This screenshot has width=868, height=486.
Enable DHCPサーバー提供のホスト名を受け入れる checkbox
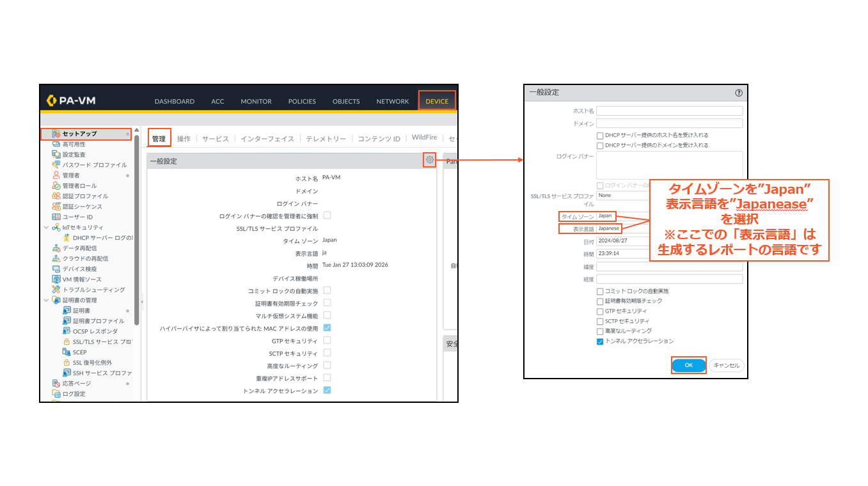pos(600,136)
